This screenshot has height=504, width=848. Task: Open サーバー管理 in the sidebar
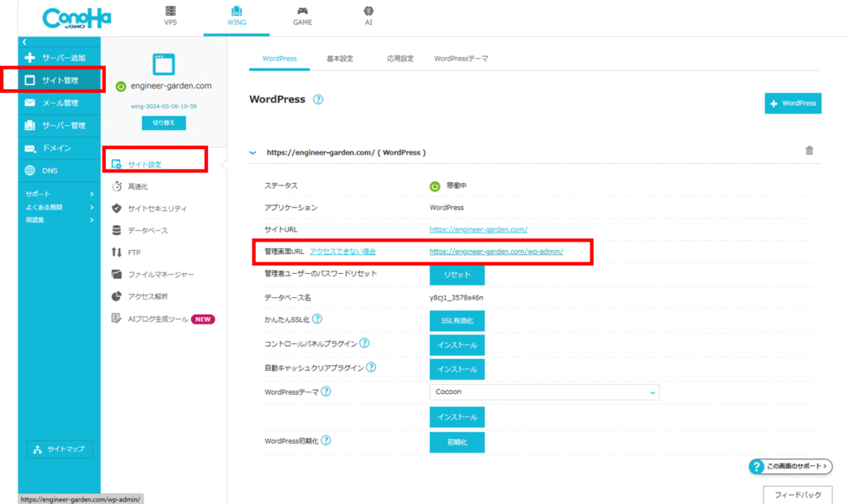(59, 125)
